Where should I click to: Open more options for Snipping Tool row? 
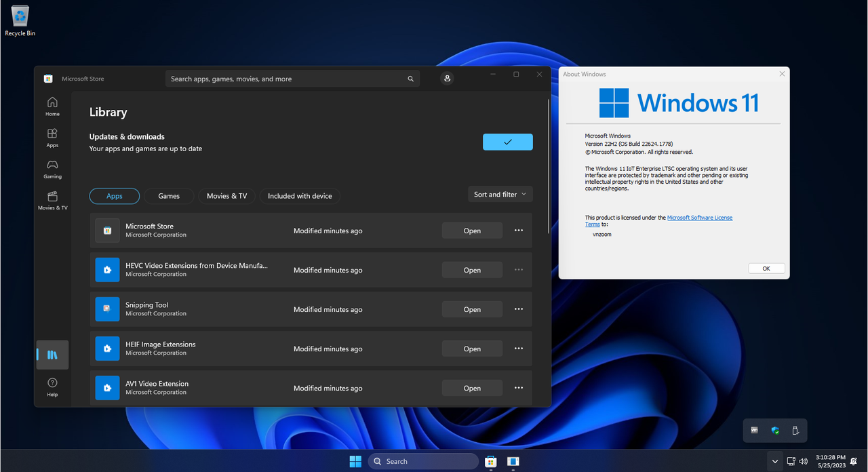tap(519, 309)
